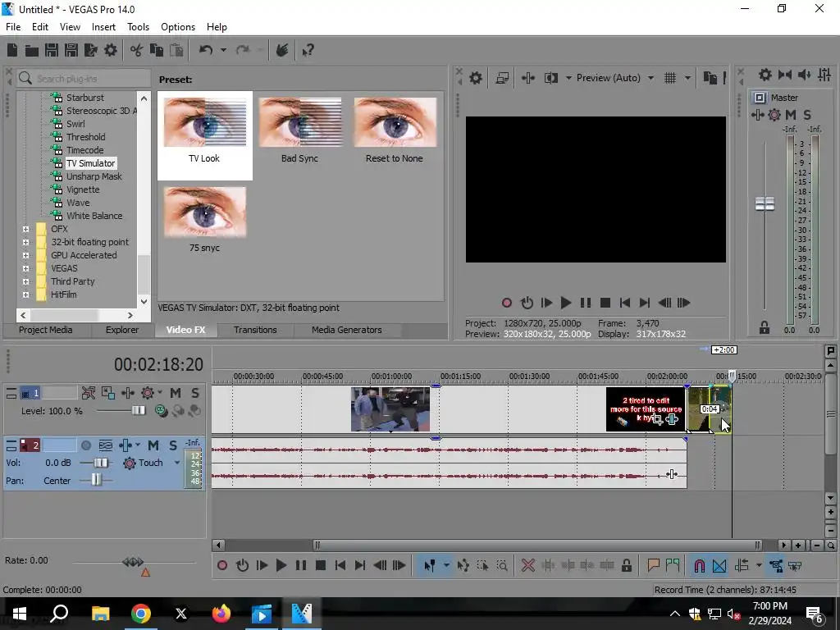Click the Copy icon in toolbar
The width and height of the screenshot is (840, 630).
[x=157, y=50]
